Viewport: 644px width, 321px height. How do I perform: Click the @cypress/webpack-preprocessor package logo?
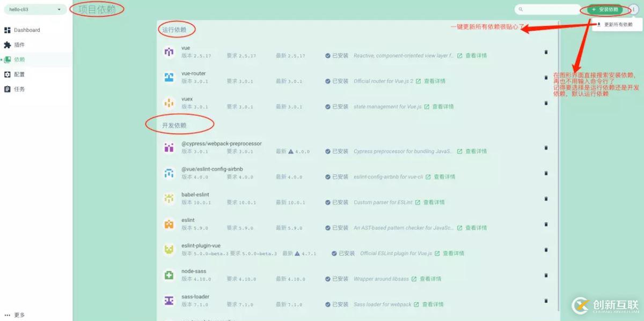click(x=169, y=147)
